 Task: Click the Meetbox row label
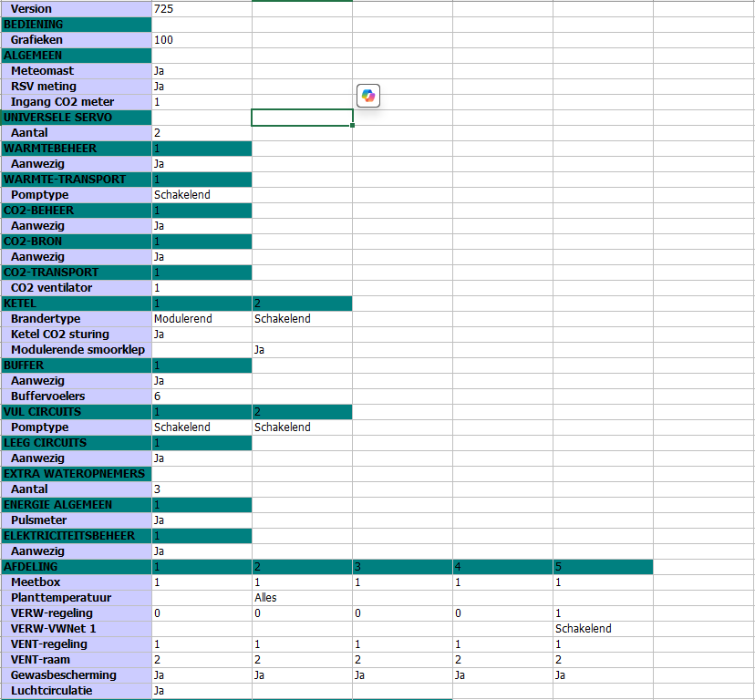[77, 582]
